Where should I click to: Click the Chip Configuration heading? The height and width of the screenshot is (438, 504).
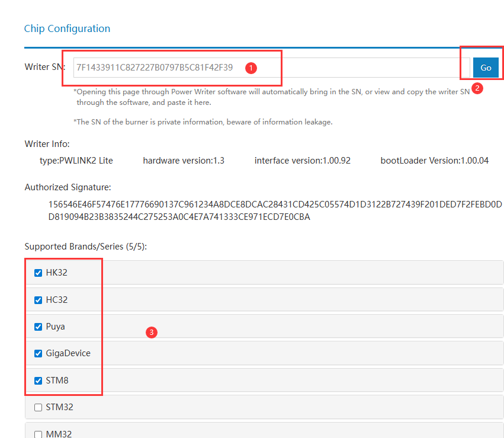(67, 28)
